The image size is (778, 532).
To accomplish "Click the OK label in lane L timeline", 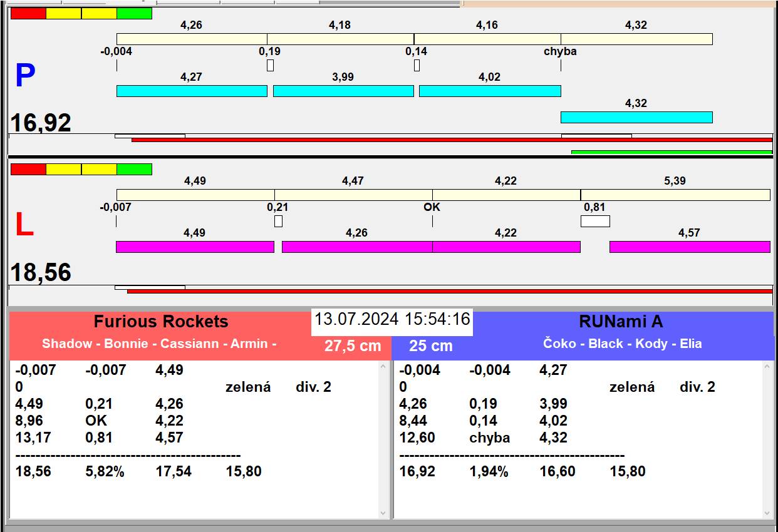I will (x=432, y=207).
